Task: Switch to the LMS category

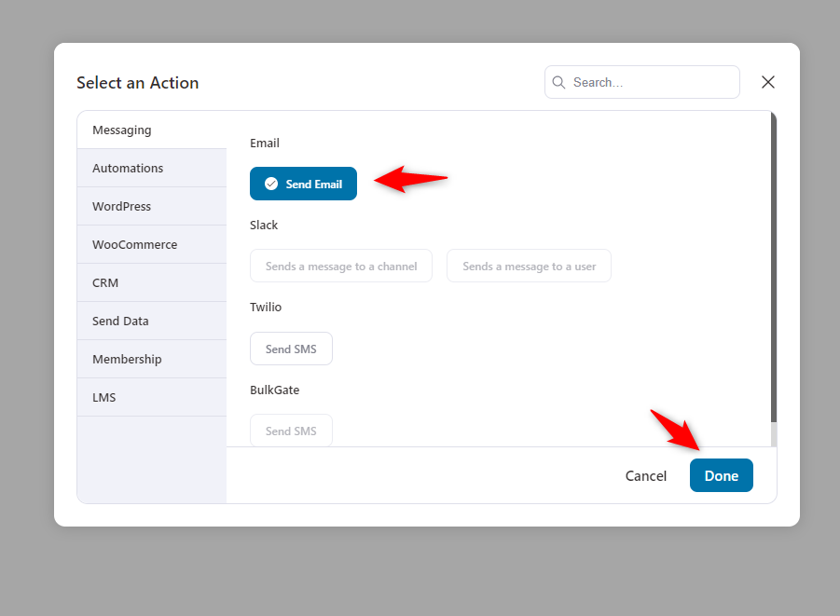Action: click(x=152, y=397)
